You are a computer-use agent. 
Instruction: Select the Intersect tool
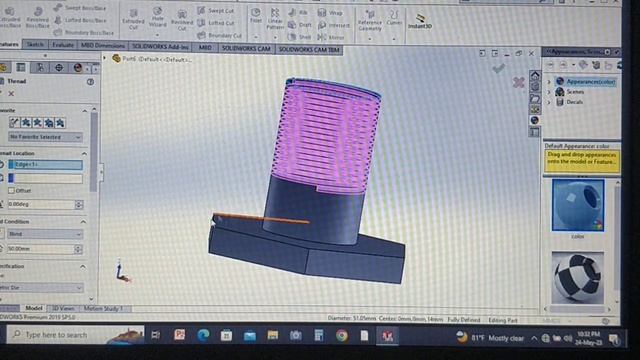point(334,25)
